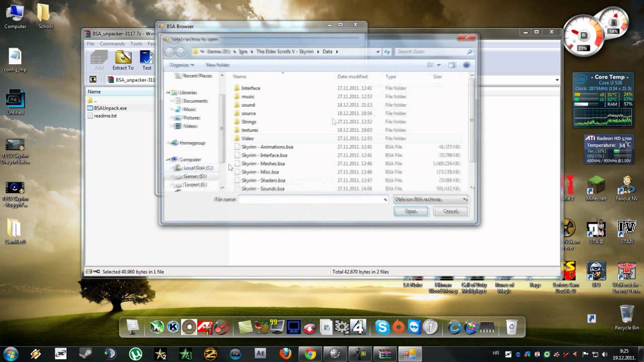The height and width of the screenshot is (362, 644).
Task: Toggle the preview pane button
Action: pyautogui.click(x=452, y=65)
